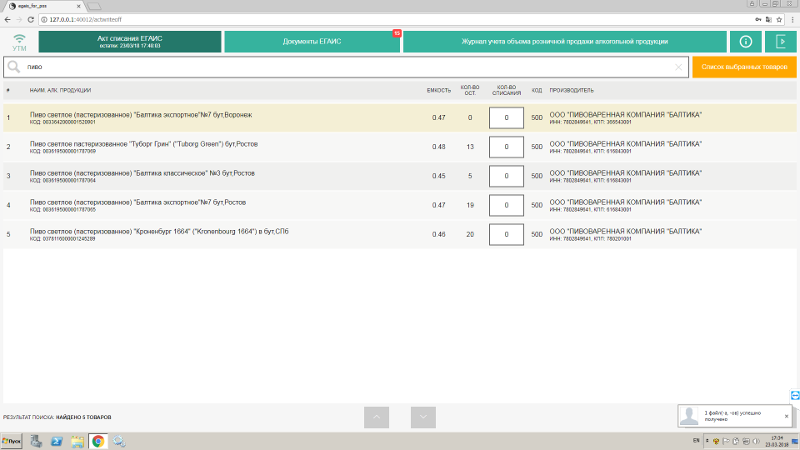Select row Кроненбург 1664 в бут, СПб
This screenshot has height=450, width=800.
point(399,235)
